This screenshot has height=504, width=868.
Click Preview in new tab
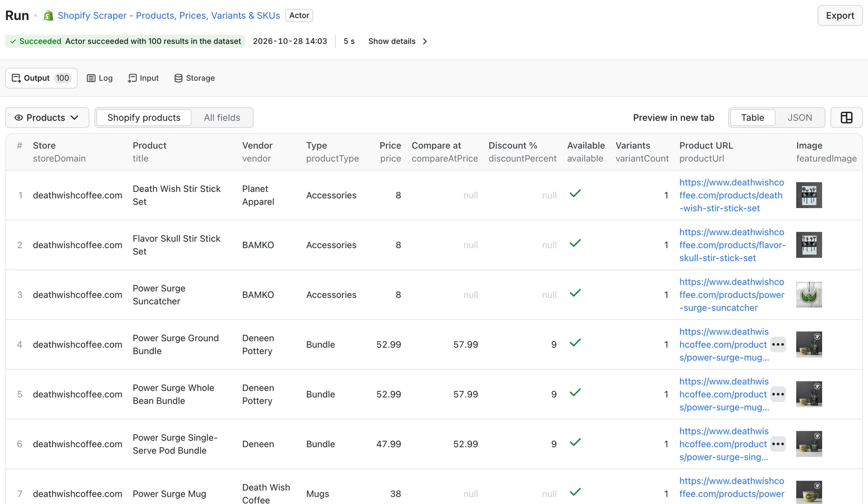674,118
